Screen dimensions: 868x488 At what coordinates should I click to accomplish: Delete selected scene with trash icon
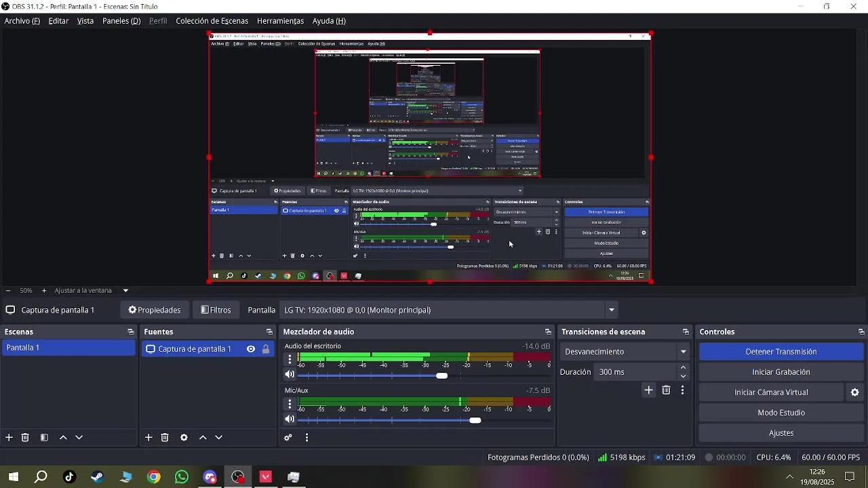[x=25, y=438]
